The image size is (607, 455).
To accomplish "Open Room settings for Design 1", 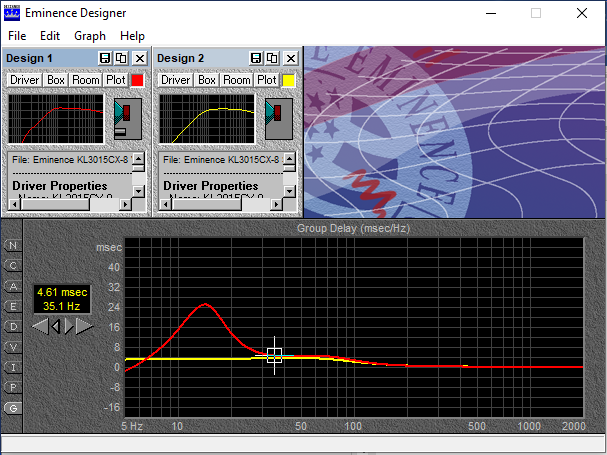I will (86, 80).
